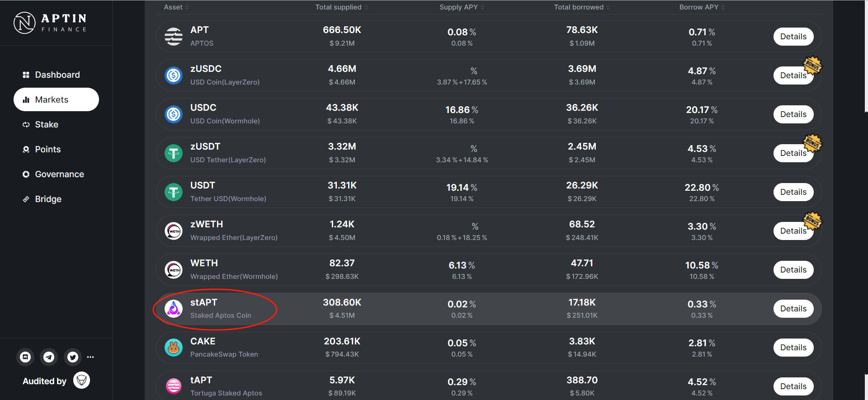The image size is (868, 400).
Task: Click the BONUS badge on zUSDT row
Action: (812, 143)
